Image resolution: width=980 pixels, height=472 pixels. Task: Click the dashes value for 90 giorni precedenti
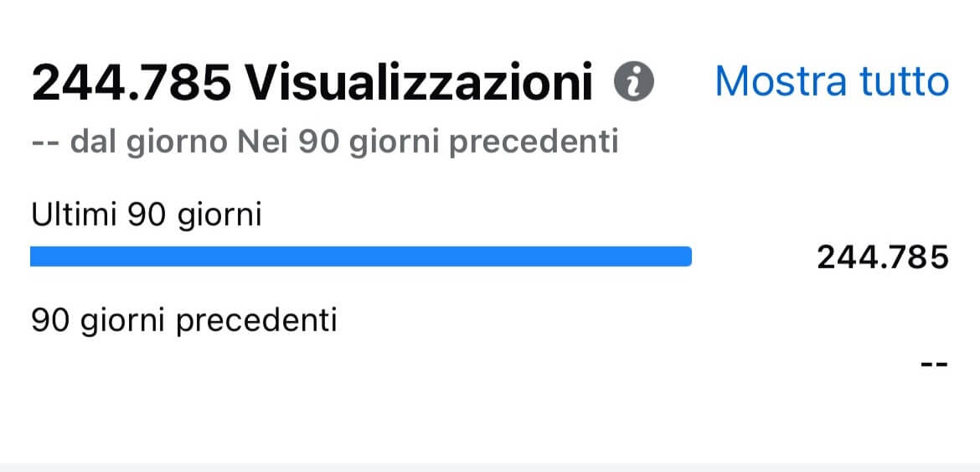pos(935,363)
